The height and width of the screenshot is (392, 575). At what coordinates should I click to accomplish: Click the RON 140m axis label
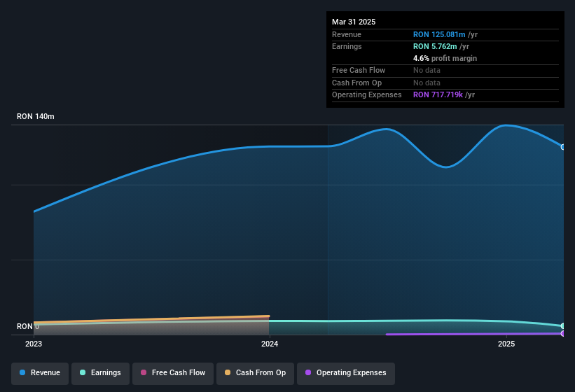pos(36,116)
